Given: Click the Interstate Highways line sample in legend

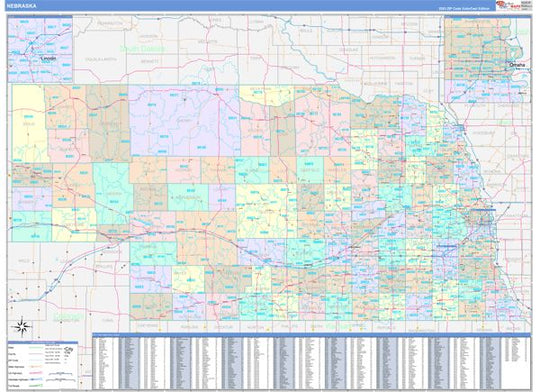Looking at the screenshot, I should [35, 379].
